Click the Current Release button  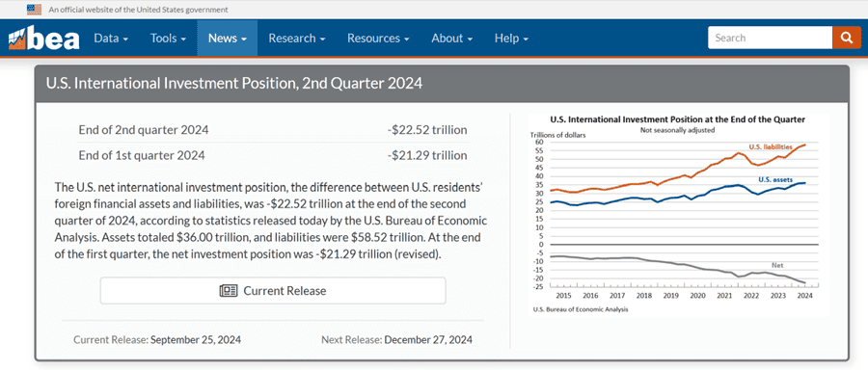tap(273, 290)
